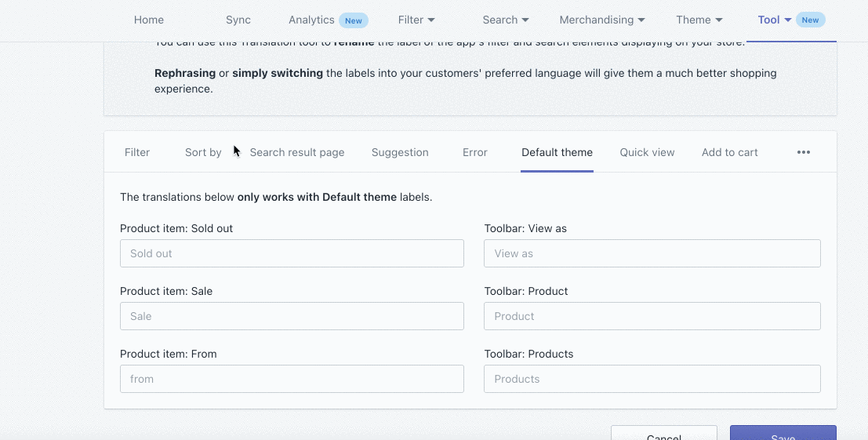Click the New badge beside Tool
The height and width of the screenshot is (440, 868).
[x=810, y=20]
